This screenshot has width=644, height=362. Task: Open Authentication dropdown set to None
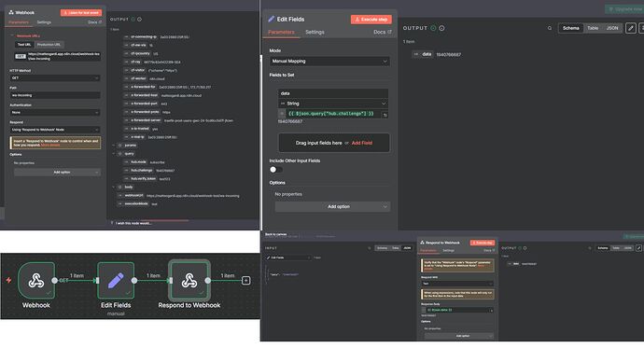(x=55, y=113)
